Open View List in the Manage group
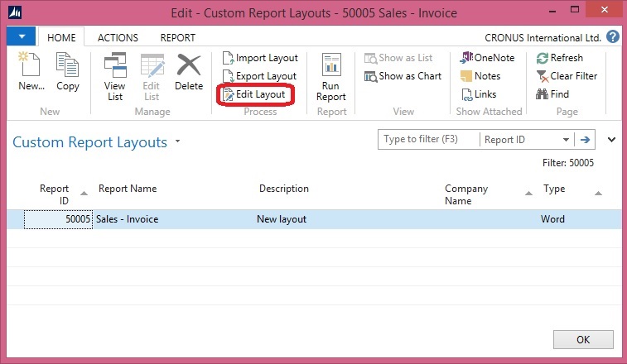 115,77
